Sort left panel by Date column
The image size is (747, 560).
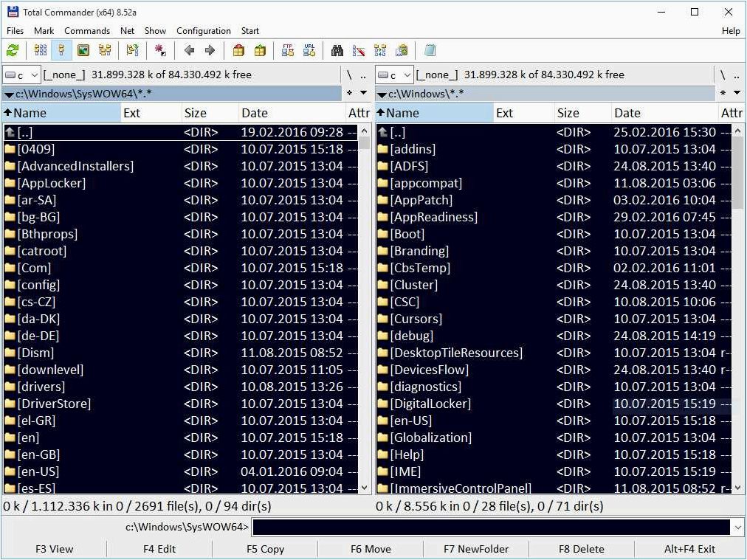(292, 113)
